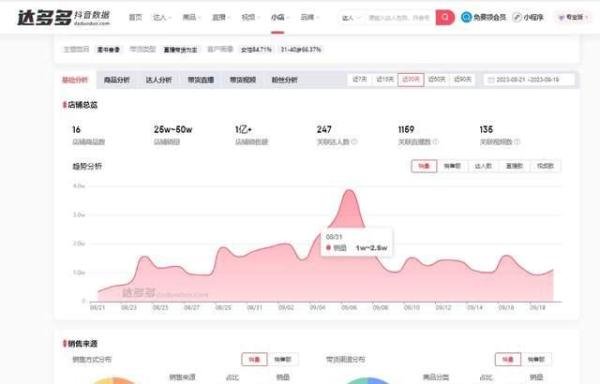This screenshot has width=600, height=384.
Task: Open the 达人 navigation dropdown
Action: [x=162, y=17]
